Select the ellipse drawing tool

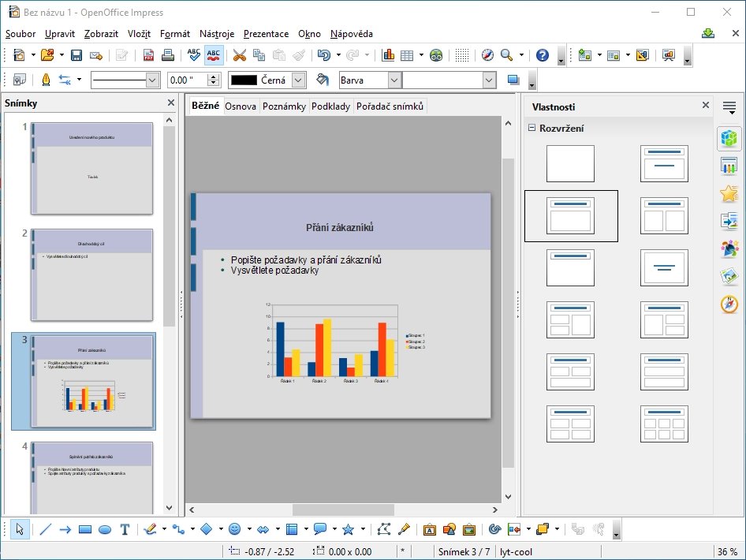pos(104,529)
